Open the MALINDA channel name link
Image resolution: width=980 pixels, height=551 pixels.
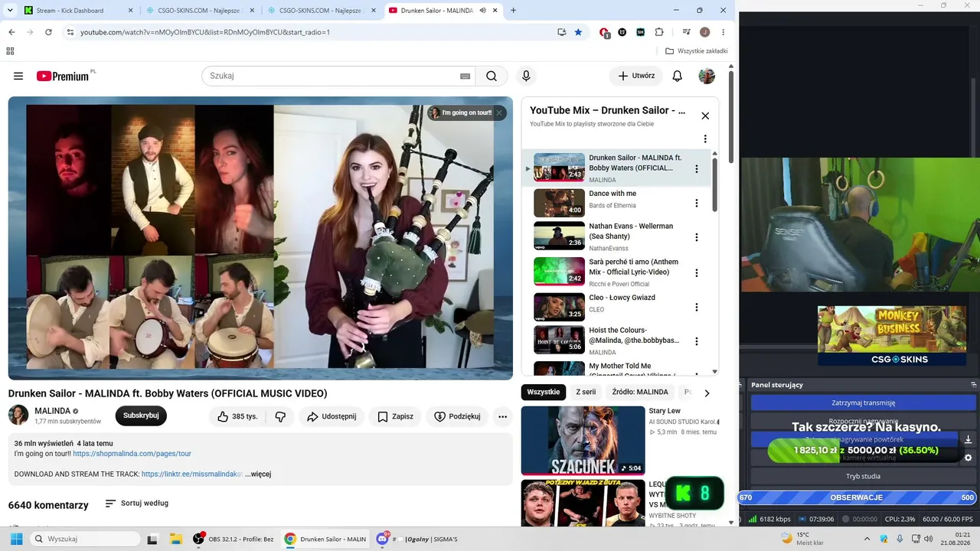[52, 411]
